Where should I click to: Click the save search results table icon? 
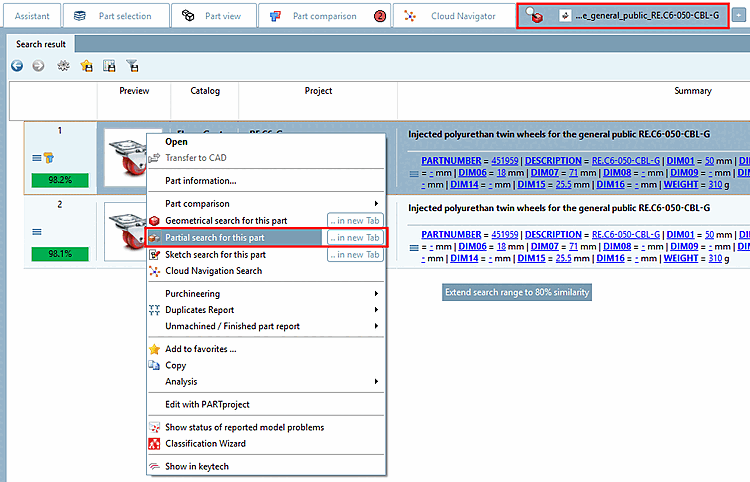(109, 66)
